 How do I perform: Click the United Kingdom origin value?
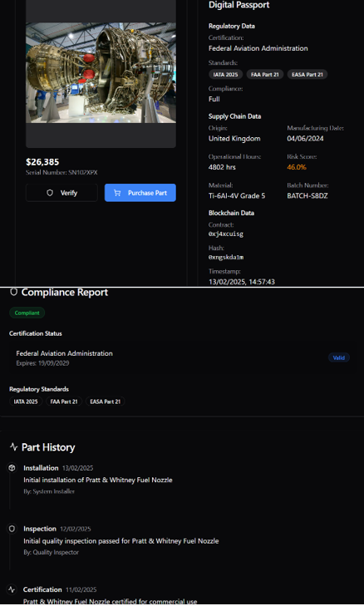point(234,139)
